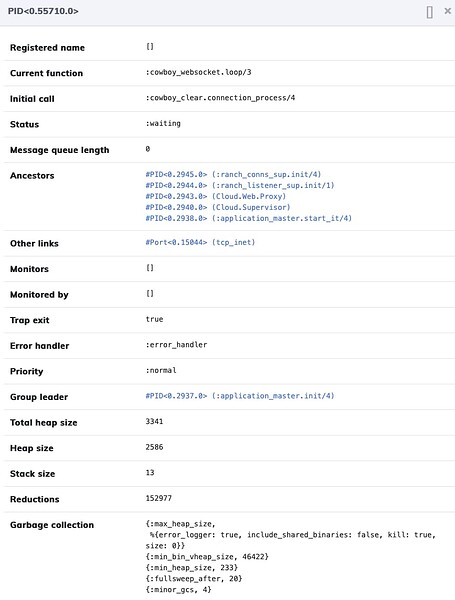Click the Total heap size value 3341
455x600 pixels.
point(154,421)
